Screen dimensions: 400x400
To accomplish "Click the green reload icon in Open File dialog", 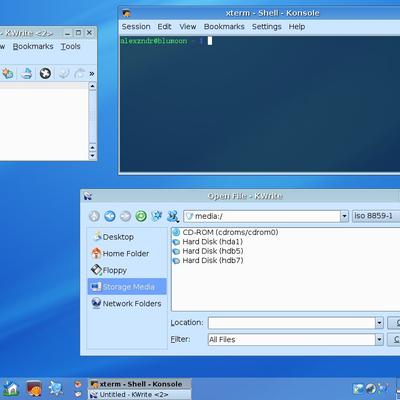I will (141, 216).
